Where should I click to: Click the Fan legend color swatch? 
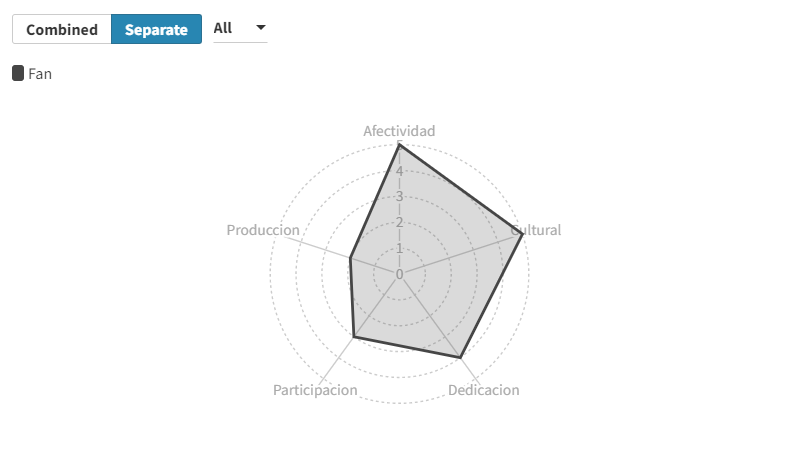18,73
